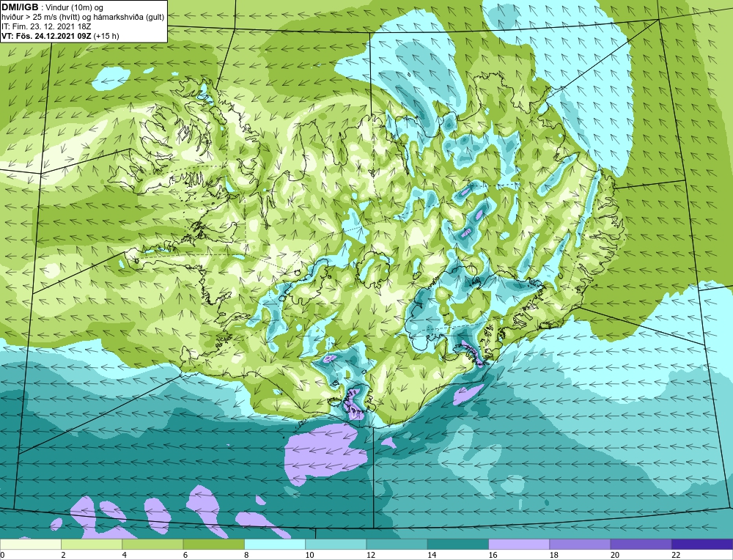Click the palest 0–2 m/s legend swatch
The image size is (733, 560).
pyautogui.click(x=31, y=544)
